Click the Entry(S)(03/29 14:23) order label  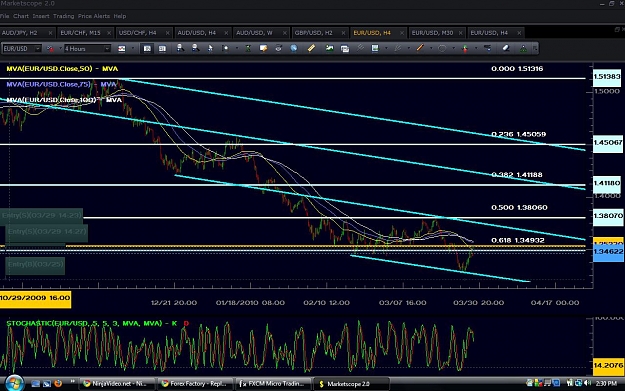click(41, 216)
